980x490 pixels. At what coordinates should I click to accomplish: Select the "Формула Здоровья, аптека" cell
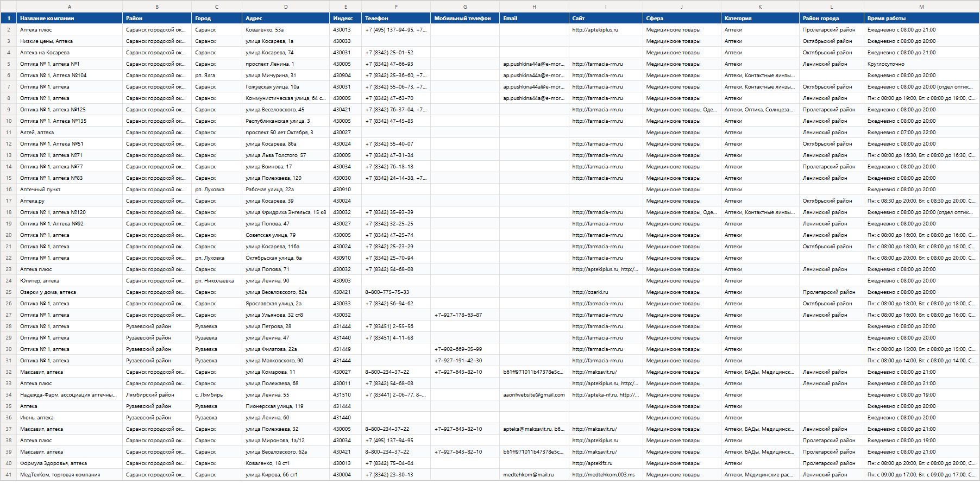point(70,463)
